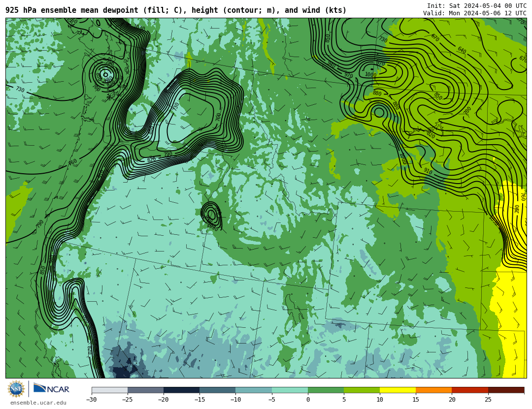Click the '-5' colorbar tick label
Screen dimensions: 532x409
pyautogui.click(x=271, y=400)
